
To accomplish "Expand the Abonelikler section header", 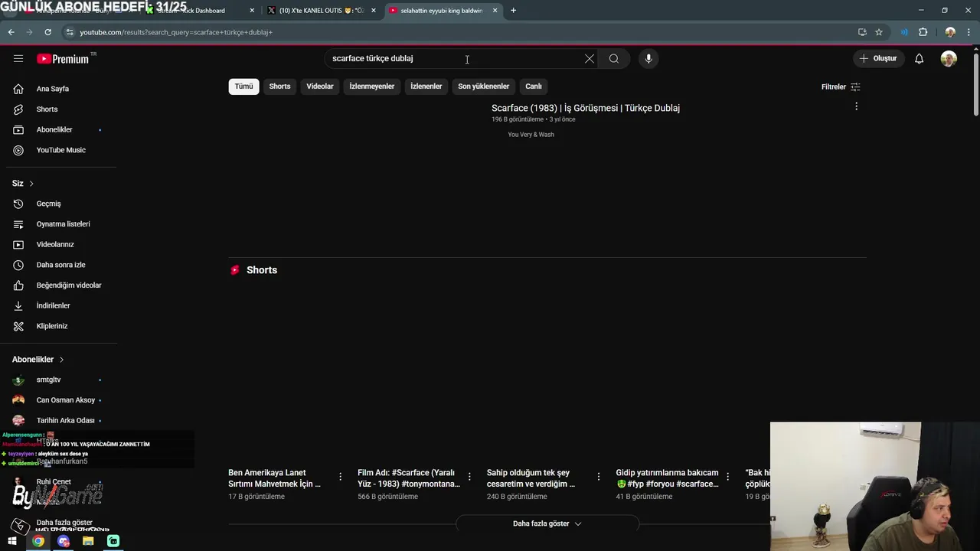I will pyautogui.click(x=38, y=360).
